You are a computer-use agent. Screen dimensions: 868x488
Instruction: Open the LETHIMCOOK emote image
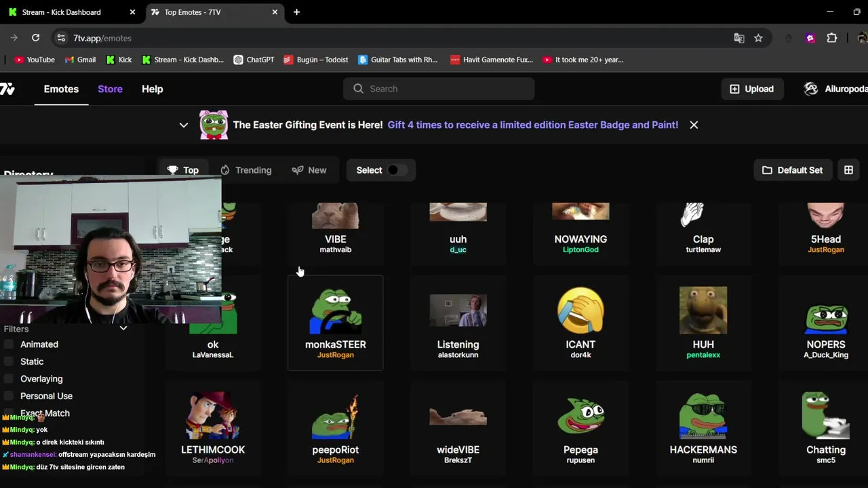213,415
